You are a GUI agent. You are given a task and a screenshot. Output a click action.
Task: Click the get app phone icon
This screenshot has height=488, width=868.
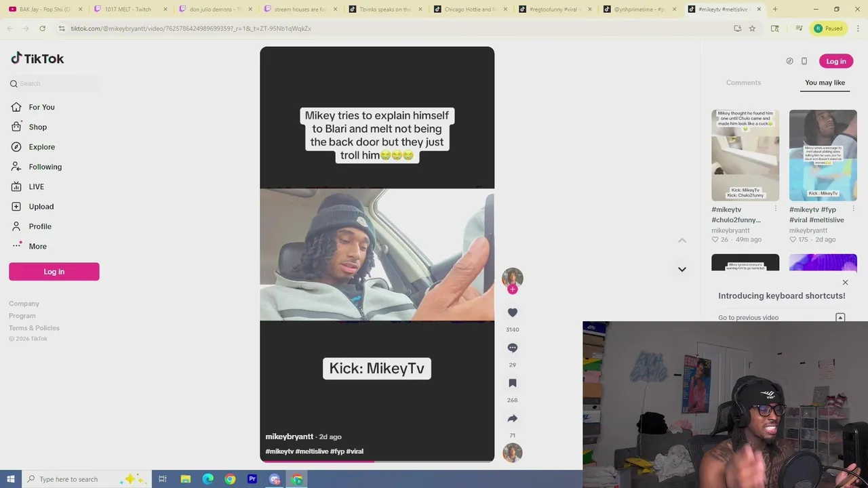coord(804,61)
